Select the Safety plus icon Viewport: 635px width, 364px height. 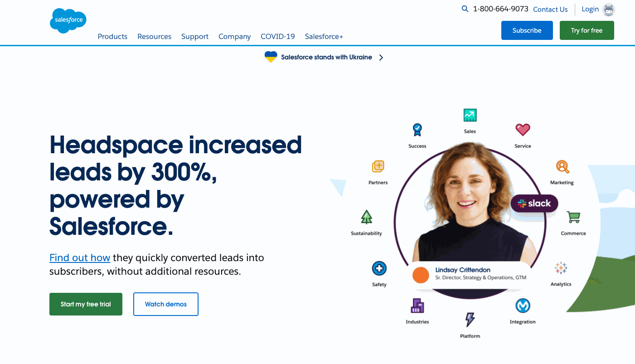pos(379,268)
